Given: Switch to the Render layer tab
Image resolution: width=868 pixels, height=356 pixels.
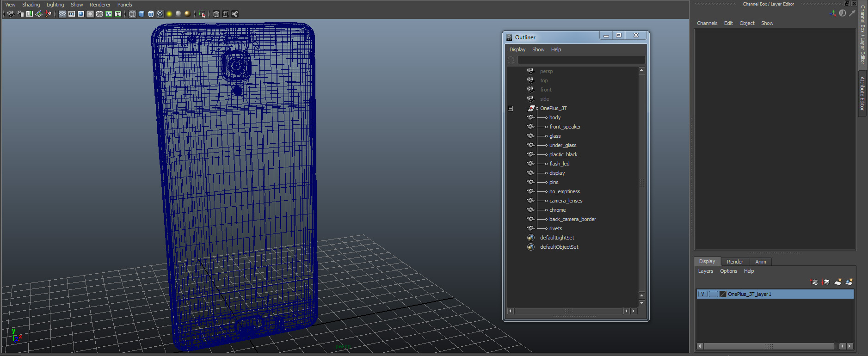Looking at the screenshot, I should click(735, 262).
